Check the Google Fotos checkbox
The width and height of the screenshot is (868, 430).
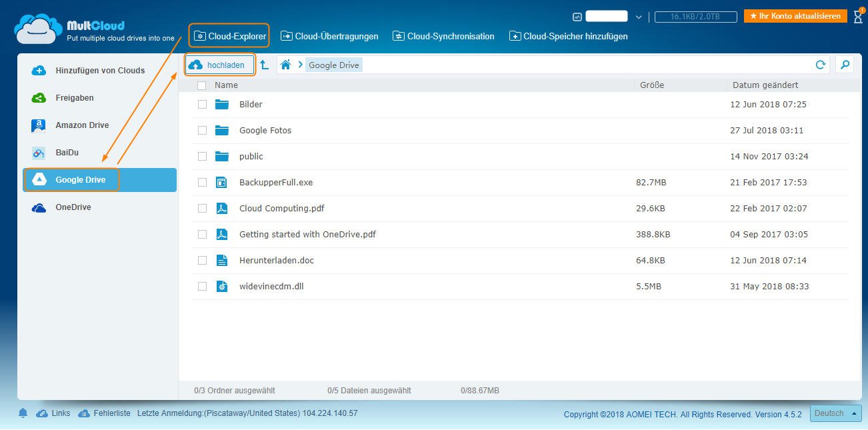(202, 130)
